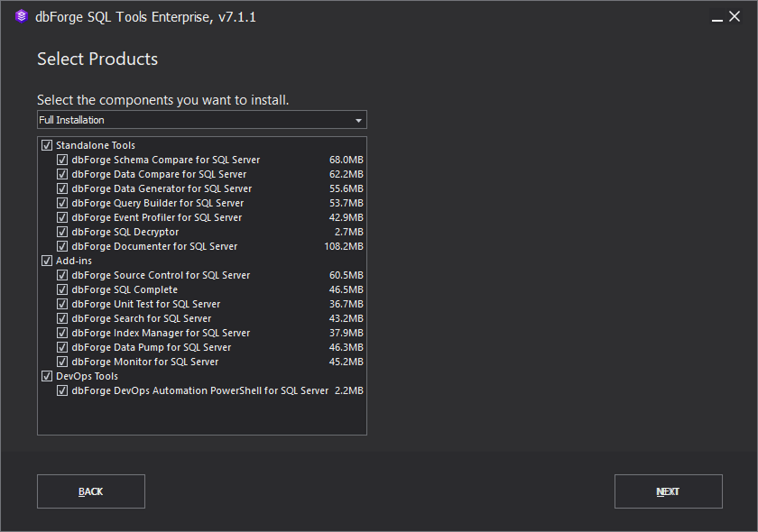Click the BACK button
Screen dimensions: 758x532
[x=91, y=491]
